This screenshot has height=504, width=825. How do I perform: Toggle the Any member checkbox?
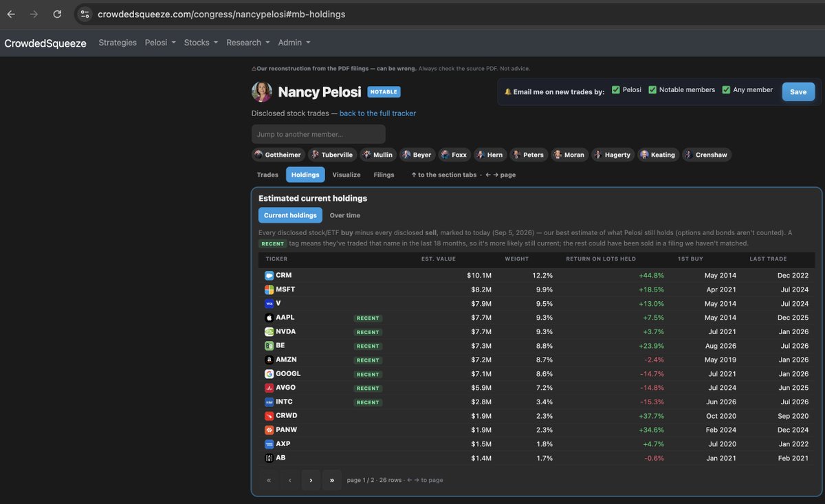tap(726, 90)
